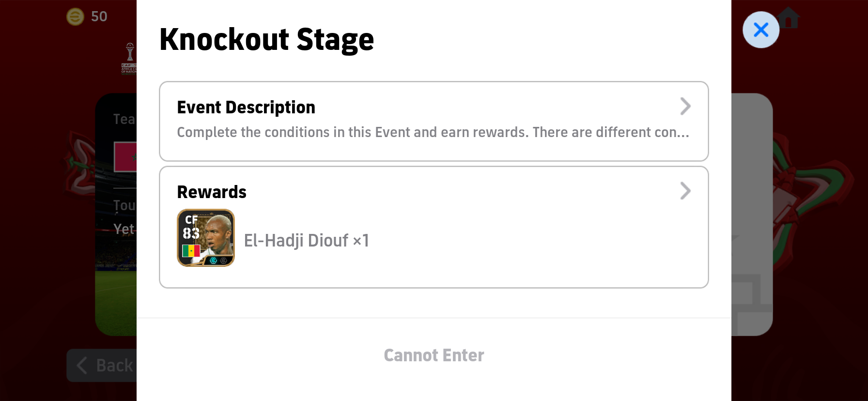Open the Event Description heading
This screenshot has height=401, width=868.
(x=246, y=108)
